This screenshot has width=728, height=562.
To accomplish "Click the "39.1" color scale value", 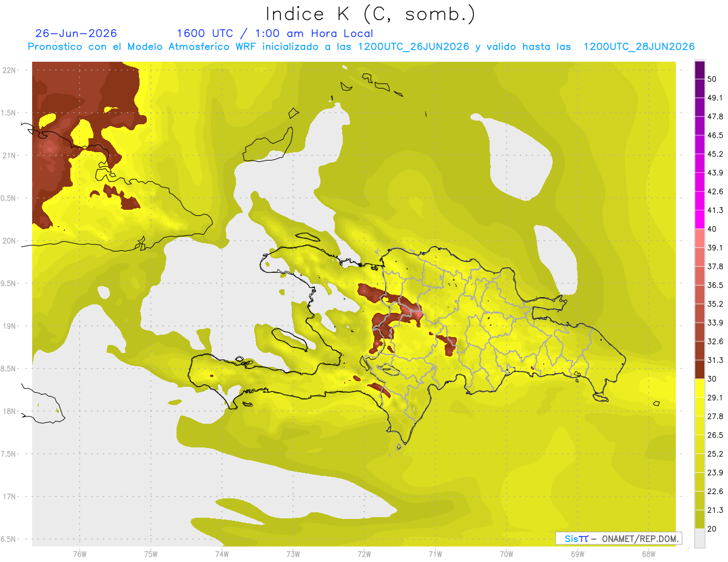I will 716,247.
